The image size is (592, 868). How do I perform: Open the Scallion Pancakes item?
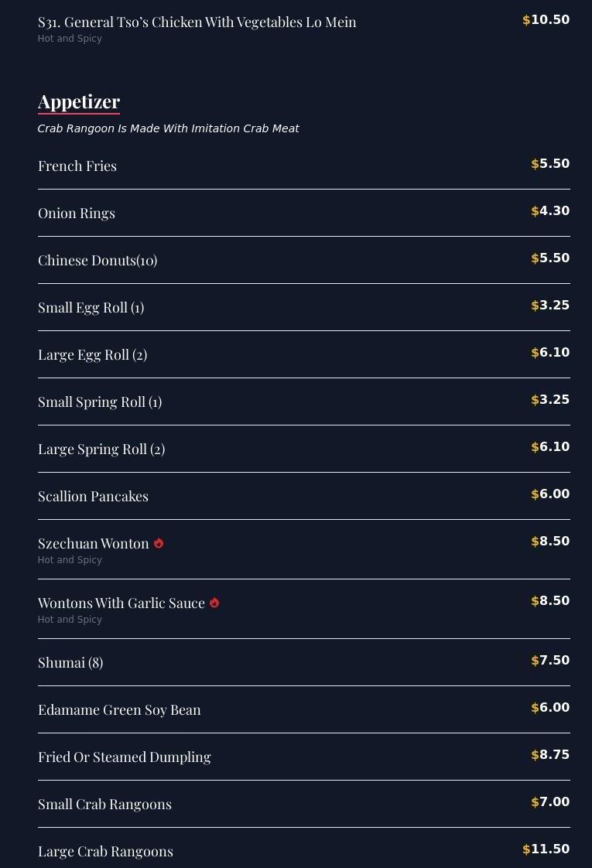coord(93,497)
